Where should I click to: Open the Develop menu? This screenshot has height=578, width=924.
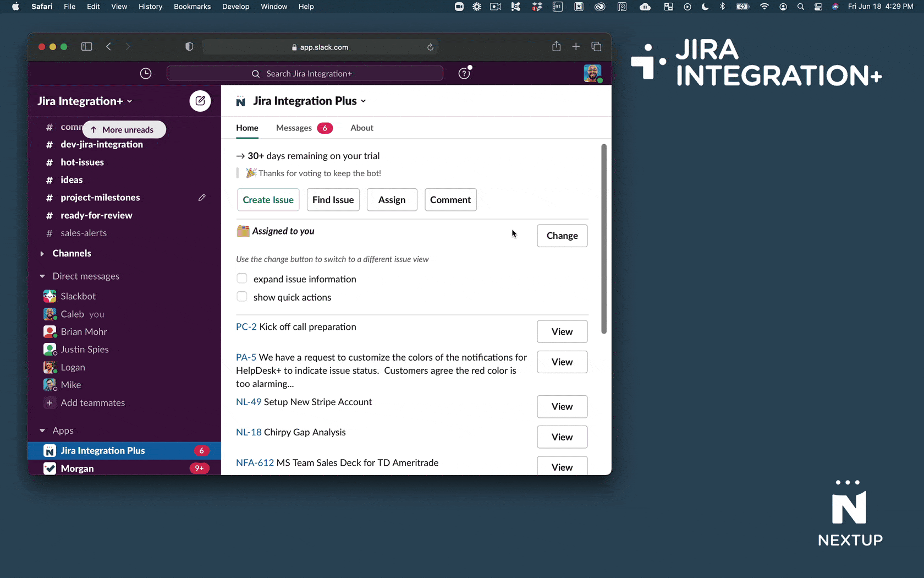pyautogui.click(x=235, y=7)
